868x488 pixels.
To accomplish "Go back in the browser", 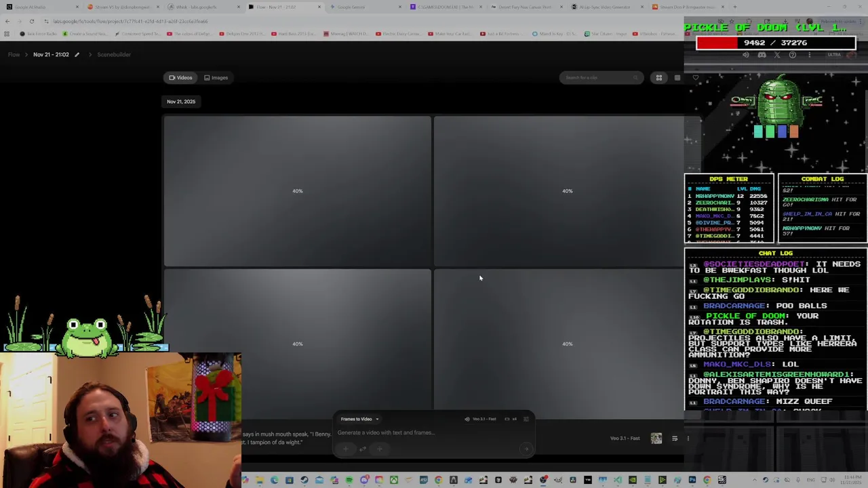I will 7,21.
